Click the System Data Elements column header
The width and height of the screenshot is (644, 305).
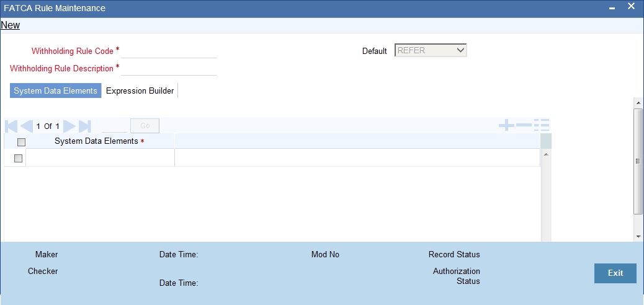[99, 141]
